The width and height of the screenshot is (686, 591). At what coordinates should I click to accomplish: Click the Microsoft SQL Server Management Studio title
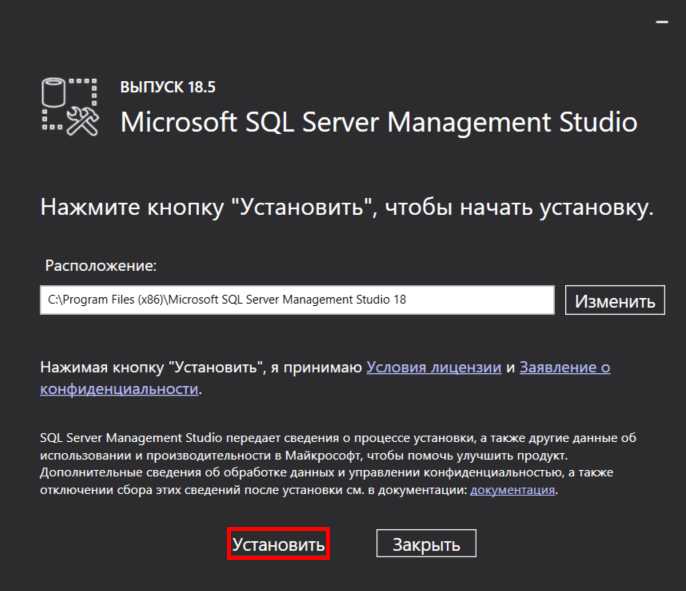[x=378, y=122]
